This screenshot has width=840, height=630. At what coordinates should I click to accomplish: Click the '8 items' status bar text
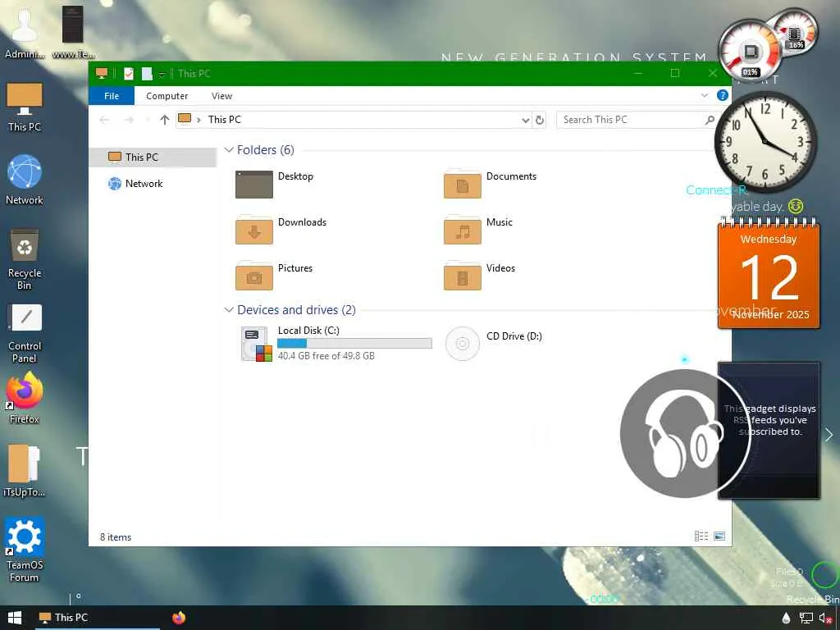(116, 536)
